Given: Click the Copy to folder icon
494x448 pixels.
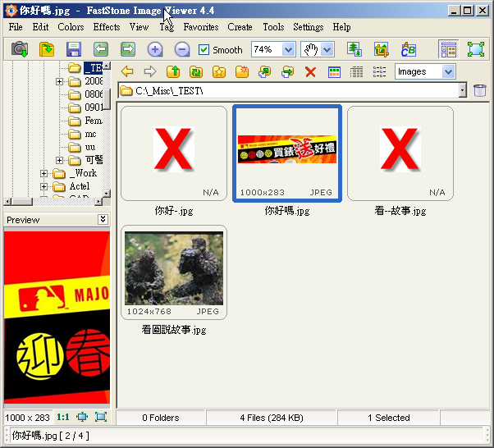Looking at the screenshot, I should click(264, 71).
